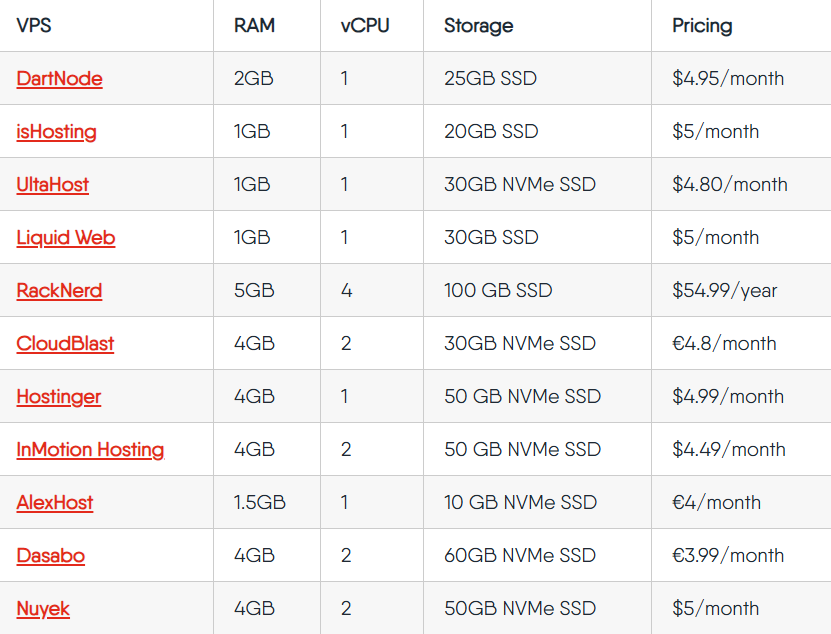The width and height of the screenshot is (831, 634).
Task: Click Nuyek's 4GB RAM cell
Action: pyautogui.click(x=254, y=609)
